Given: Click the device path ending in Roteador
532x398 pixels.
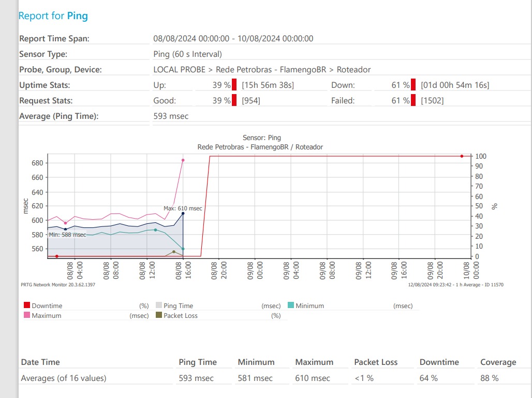Looking at the screenshot, I should [262, 70].
